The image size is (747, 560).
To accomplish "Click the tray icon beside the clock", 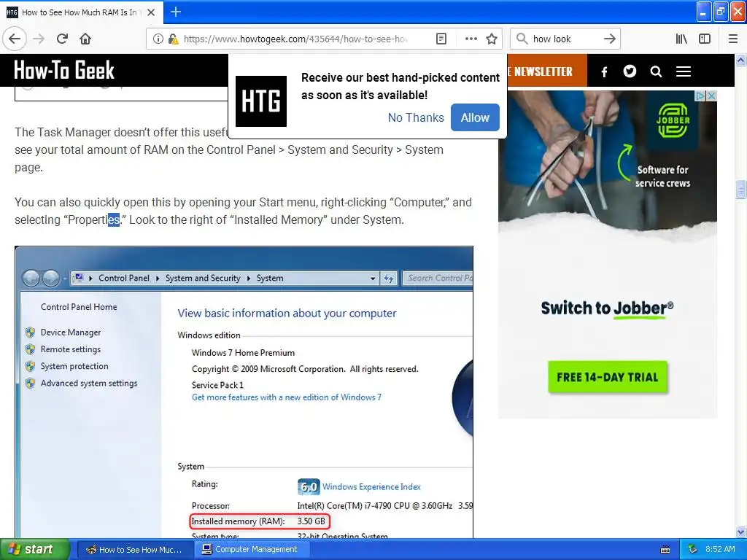I will 693,550.
